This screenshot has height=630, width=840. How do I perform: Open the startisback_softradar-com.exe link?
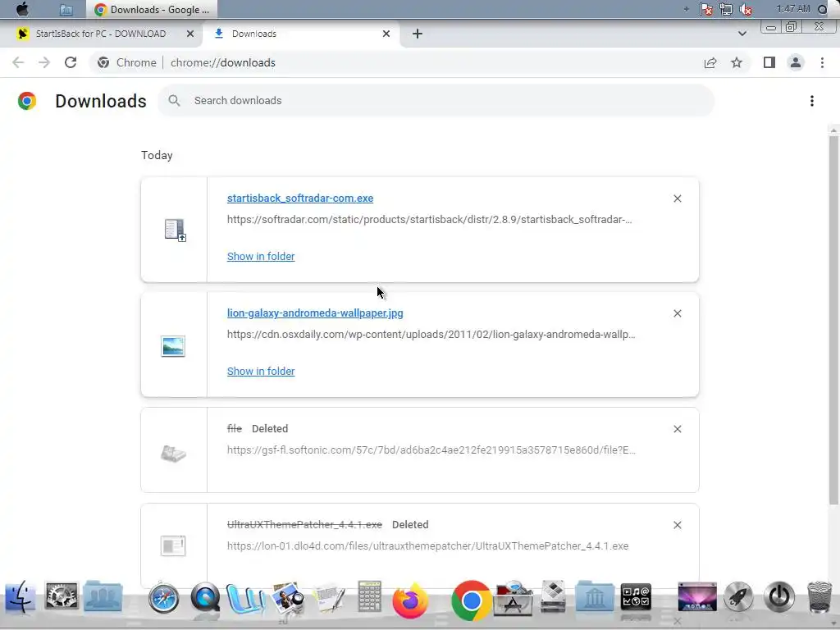point(300,199)
